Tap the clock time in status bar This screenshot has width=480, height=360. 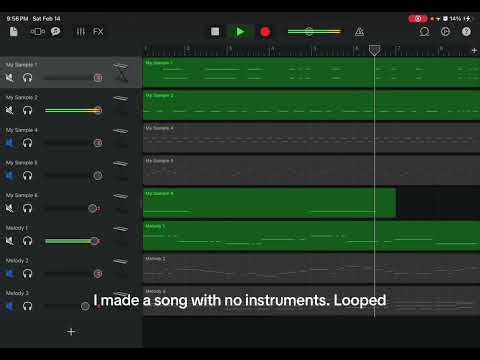pyautogui.click(x=17, y=19)
